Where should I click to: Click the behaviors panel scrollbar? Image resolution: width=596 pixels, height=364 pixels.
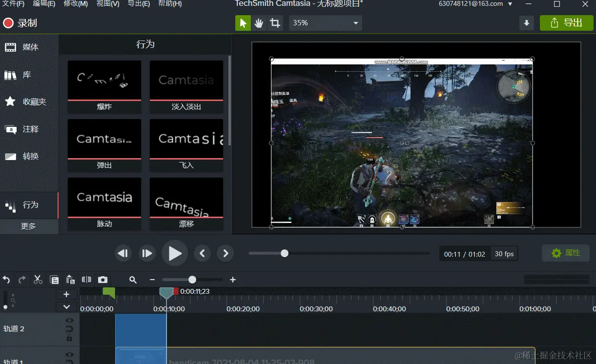pos(229,101)
